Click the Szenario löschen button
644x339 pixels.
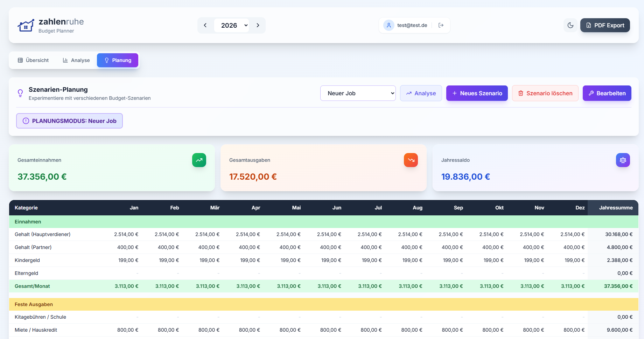(x=545, y=93)
